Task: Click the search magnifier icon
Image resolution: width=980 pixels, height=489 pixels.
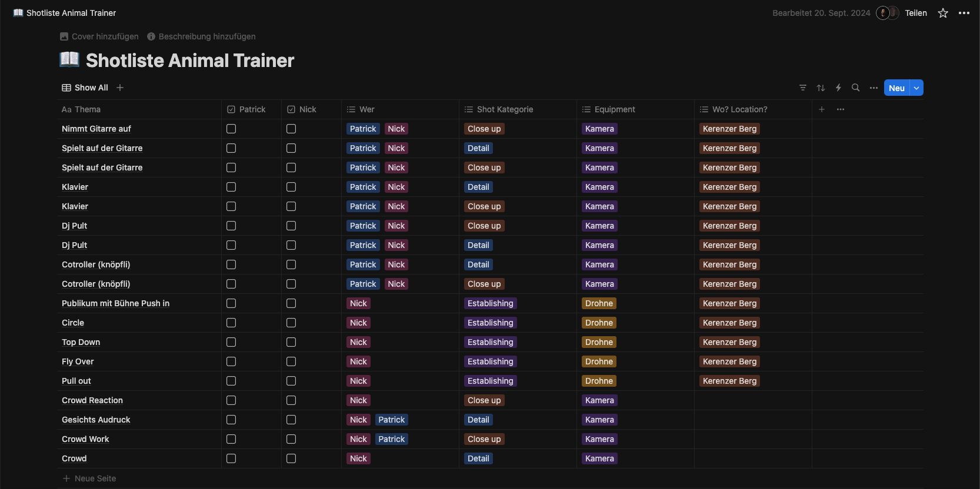Action: 856,88
